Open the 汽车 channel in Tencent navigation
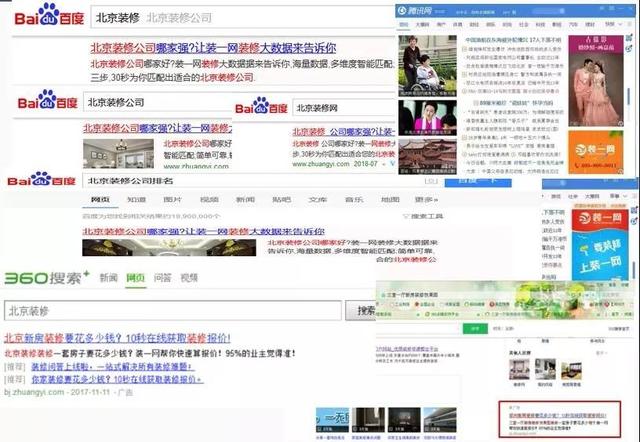This screenshot has width=640, height=442. click(x=573, y=24)
